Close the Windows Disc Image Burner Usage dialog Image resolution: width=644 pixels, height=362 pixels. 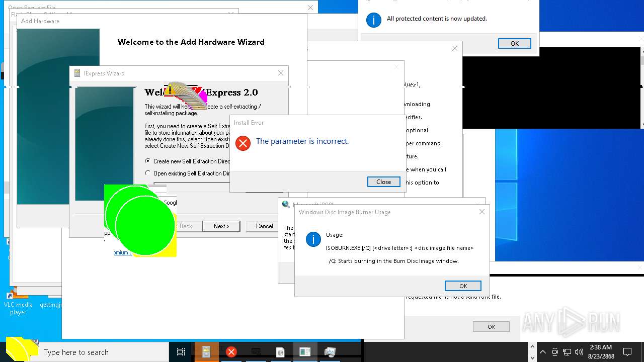pos(482,212)
